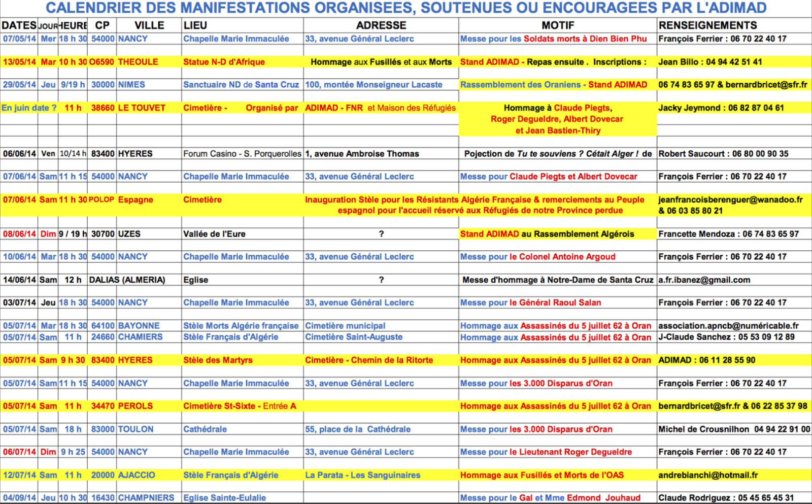Image resolution: width=812 pixels, height=504 pixels.
Task: Click 'Messe pour le Général Raoul Salan'
Action: point(530,303)
